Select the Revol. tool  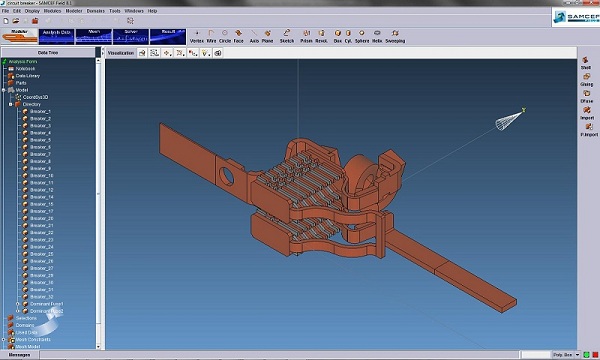point(321,36)
